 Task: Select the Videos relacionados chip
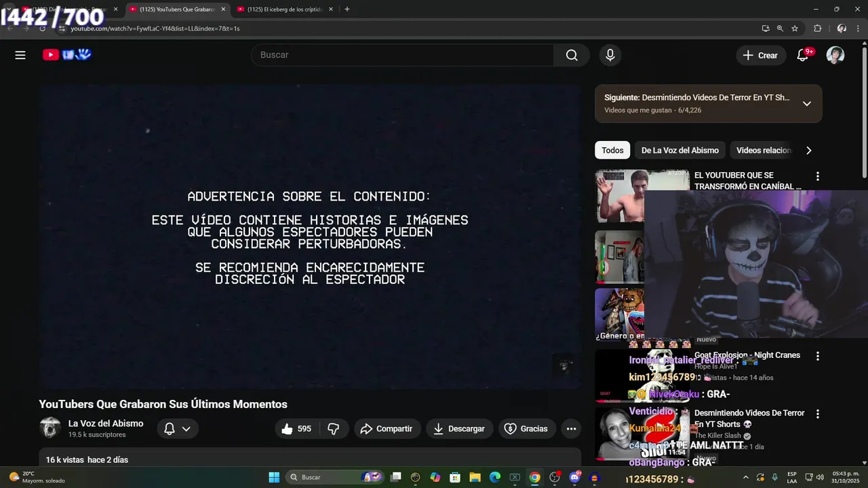(x=764, y=150)
